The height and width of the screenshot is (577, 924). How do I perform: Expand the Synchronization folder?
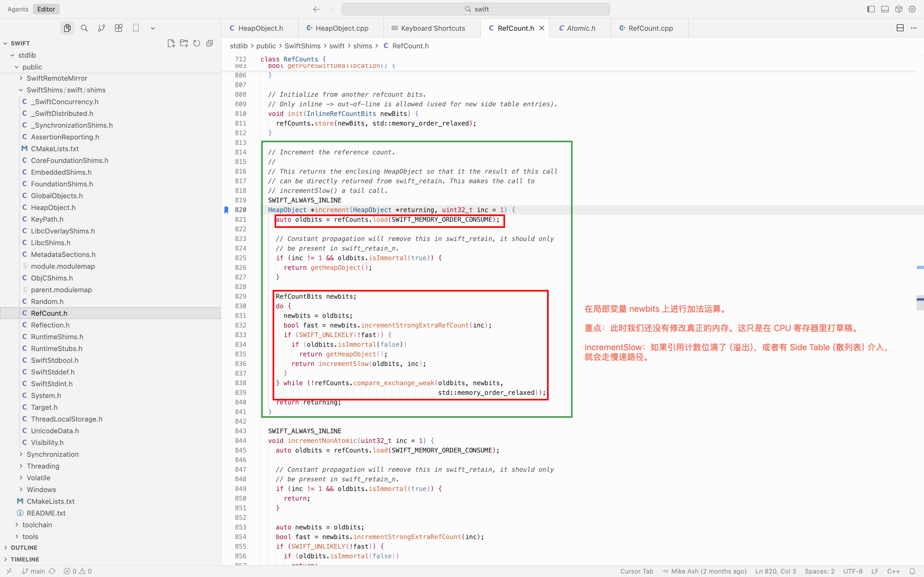(53, 454)
